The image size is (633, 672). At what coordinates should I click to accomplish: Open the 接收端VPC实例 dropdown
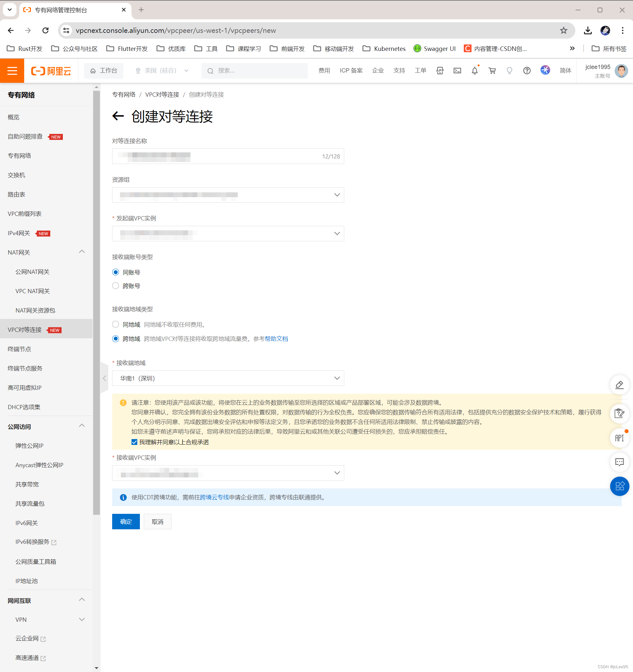tap(228, 473)
